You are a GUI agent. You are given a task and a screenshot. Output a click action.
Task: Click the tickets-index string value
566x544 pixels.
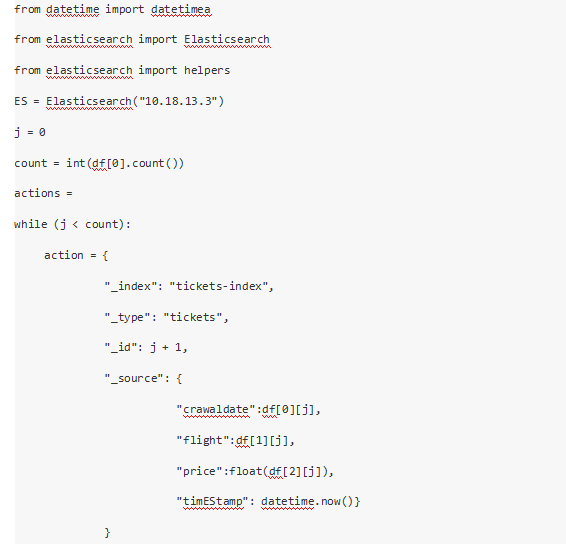point(219,286)
